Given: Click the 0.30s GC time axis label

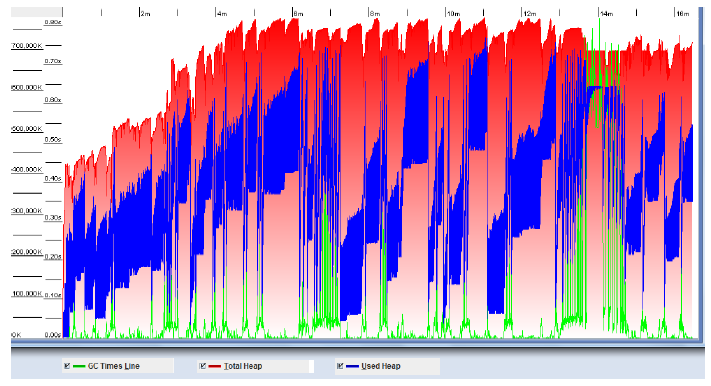Looking at the screenshot, I should [53, 218].
